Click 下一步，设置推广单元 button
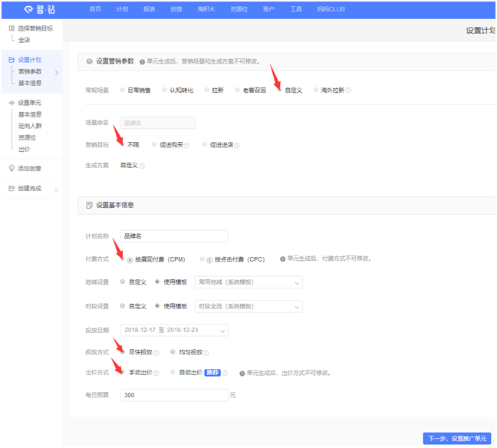Screen dimensions: 497x448 [456, 439]
